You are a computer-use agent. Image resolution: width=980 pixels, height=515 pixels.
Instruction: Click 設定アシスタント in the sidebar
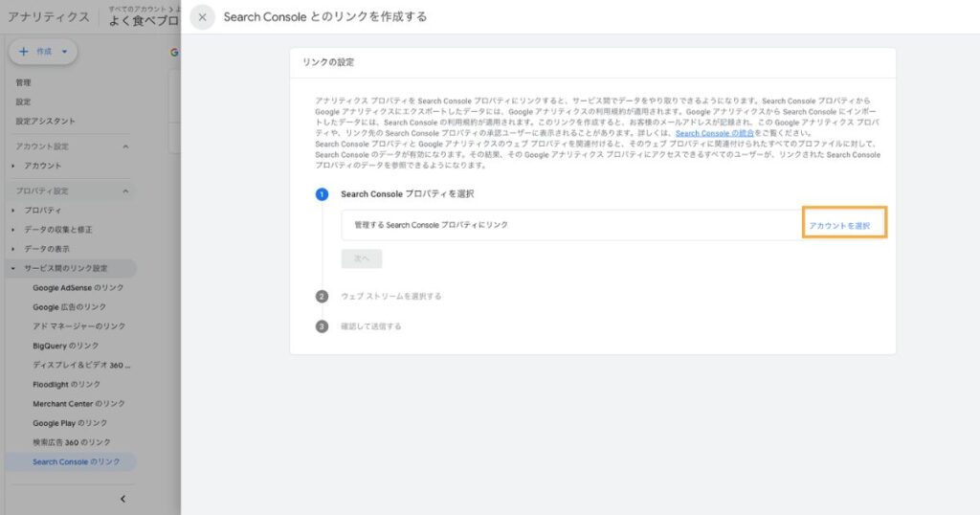pyautogui.click(x=45, y=122)
